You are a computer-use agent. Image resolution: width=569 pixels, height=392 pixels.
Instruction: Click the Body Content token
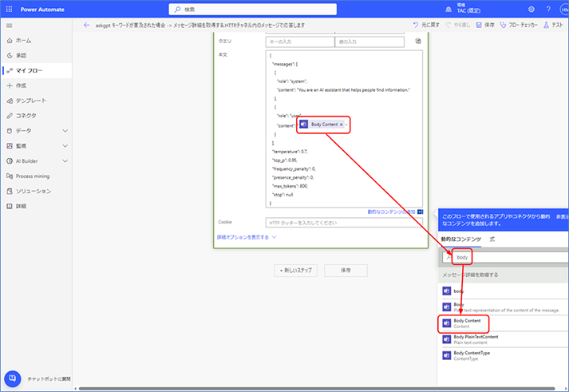[322, 125]
